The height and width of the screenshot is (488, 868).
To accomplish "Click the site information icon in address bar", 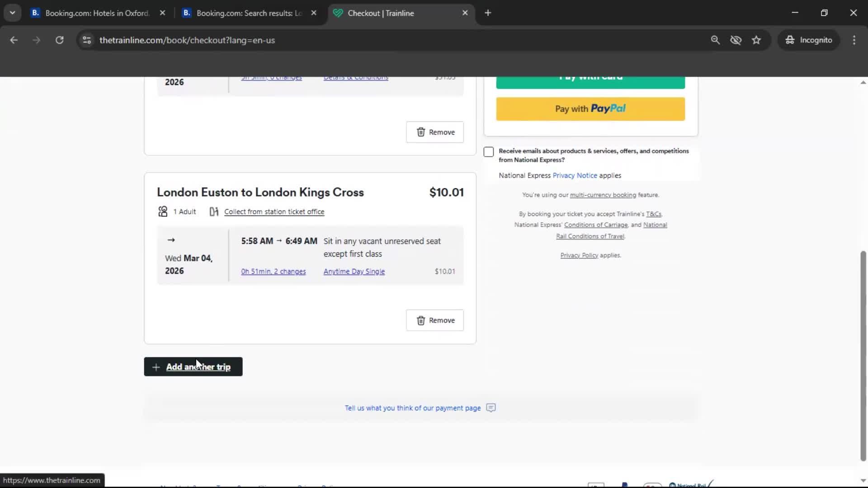I will coord(86,40).
